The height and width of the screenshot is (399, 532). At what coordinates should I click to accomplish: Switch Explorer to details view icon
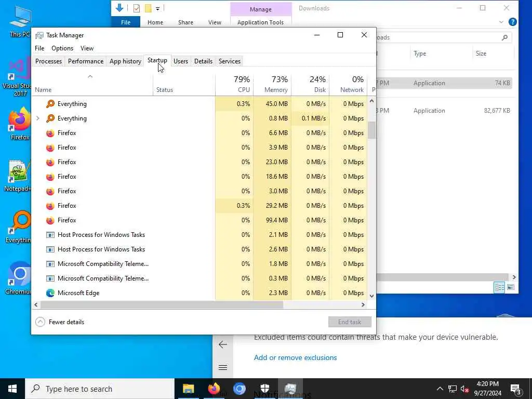[x=499, y=287]
